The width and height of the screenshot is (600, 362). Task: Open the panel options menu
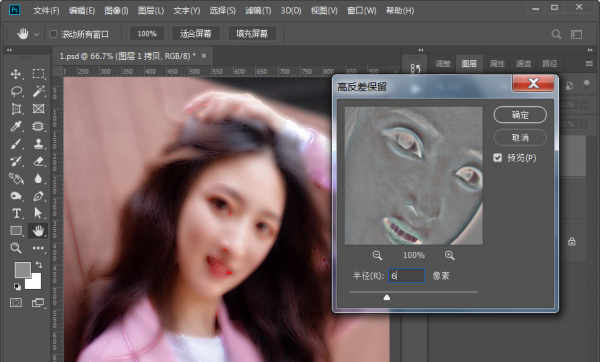pos(589,64)
